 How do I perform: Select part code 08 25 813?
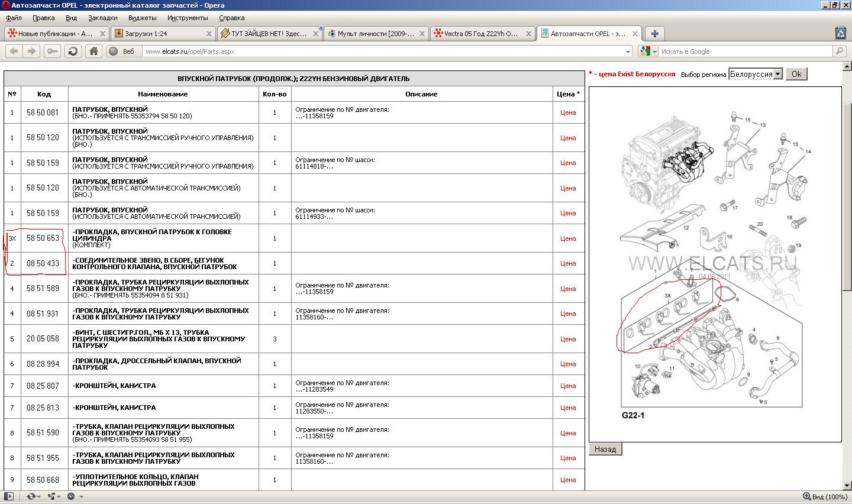click(x=43, y=408)
